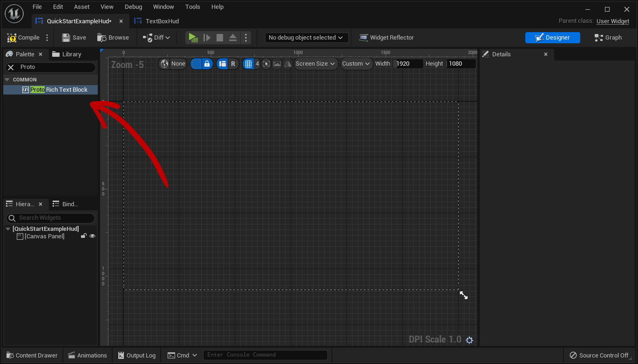The height and width of the screenshot is (364, 638).
Task: Click the Play simulation button
Action: [193, 38]
